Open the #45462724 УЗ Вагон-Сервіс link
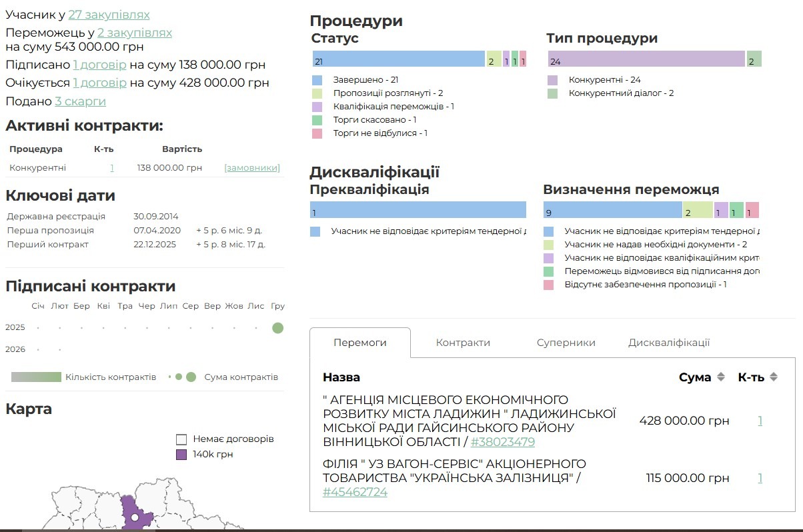Viewport: 803px width, 532px height. (354, 493)
